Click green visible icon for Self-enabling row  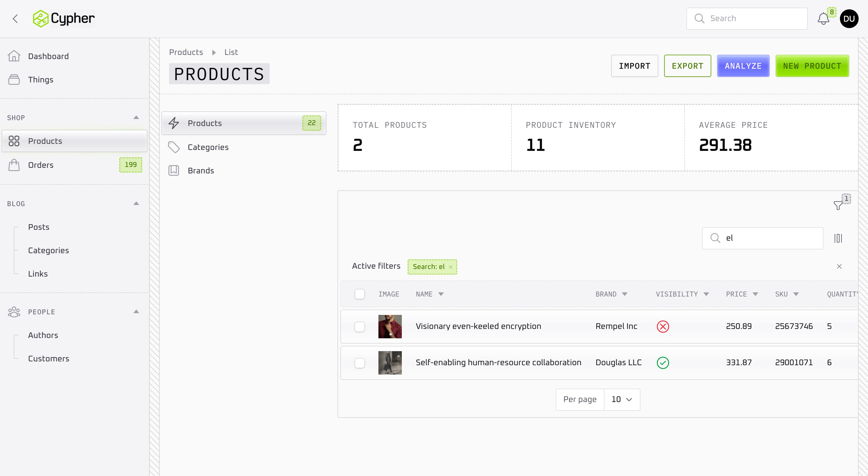click(663, 363)
